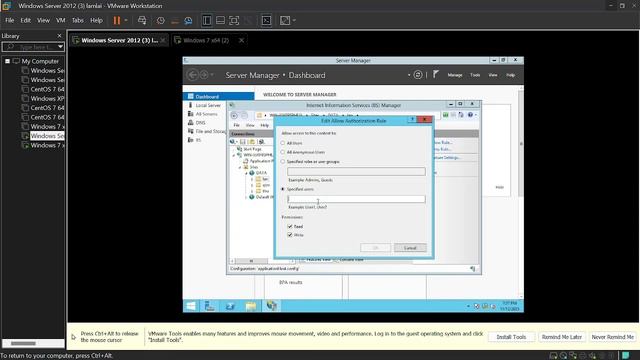Image resolution: width=640 pixels, height=360 pixels.
Task: Open the Library search dropdown arrow
Action: coord(60,47)
